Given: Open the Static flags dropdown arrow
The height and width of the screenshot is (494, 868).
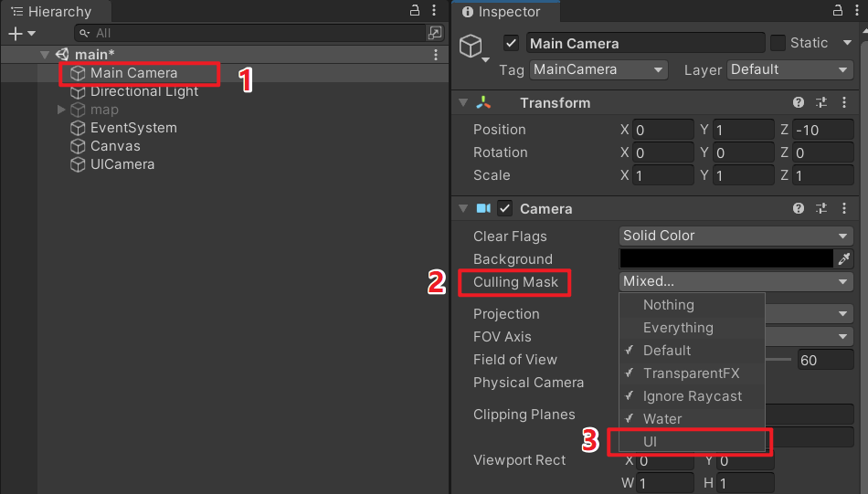Looking at the screenshot, I should (847, 43).
